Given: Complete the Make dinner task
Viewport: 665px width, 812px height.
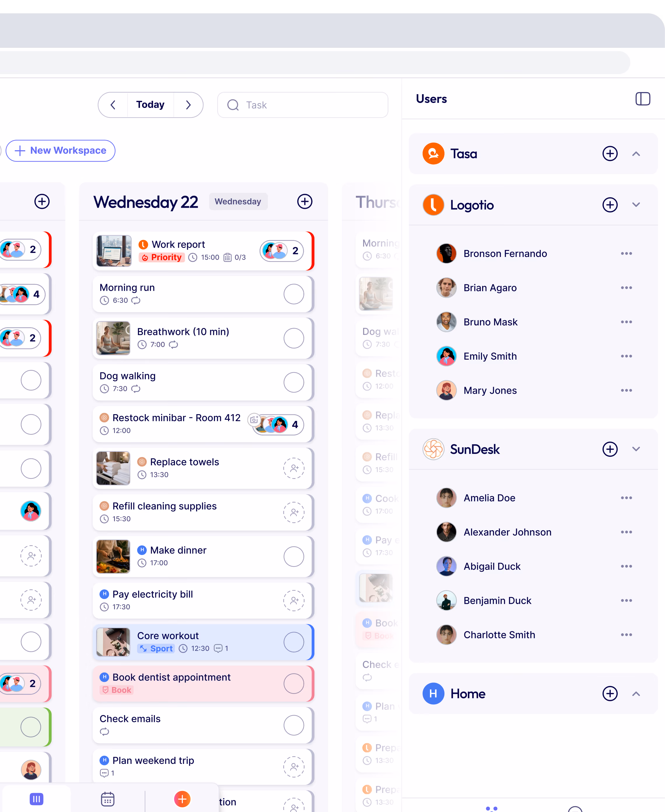Looking at the screenshot, I should [293, 556].
